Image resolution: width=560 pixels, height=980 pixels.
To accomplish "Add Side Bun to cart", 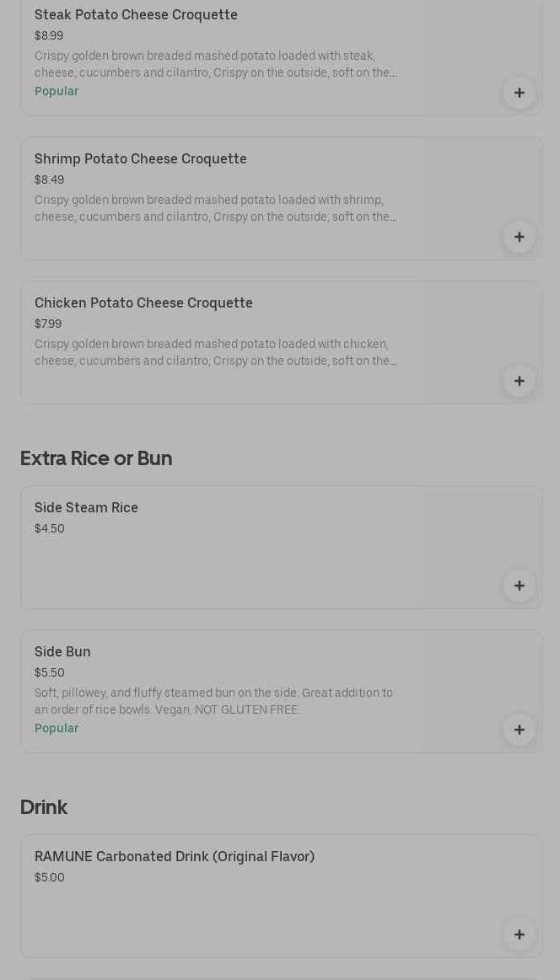I will pyautogui.click(x=520, y=730).
